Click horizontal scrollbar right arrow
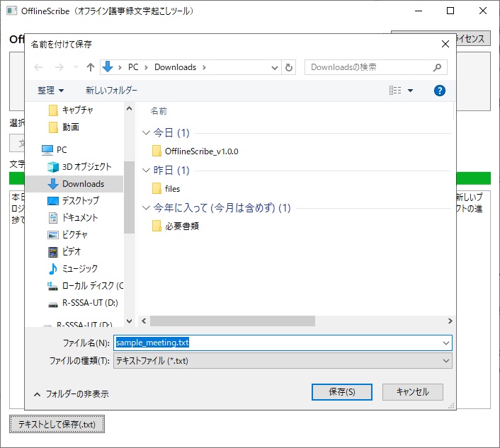Viewport: 500px width, 448px height. pos(450,321)
